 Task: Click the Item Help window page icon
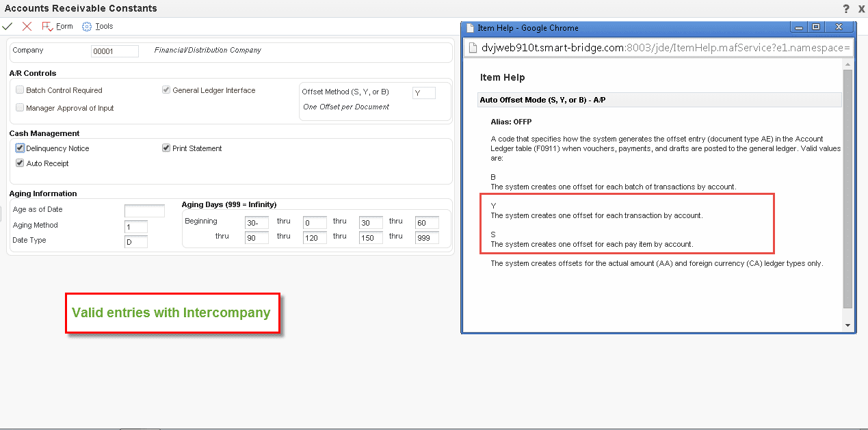[x=470, y=28]
